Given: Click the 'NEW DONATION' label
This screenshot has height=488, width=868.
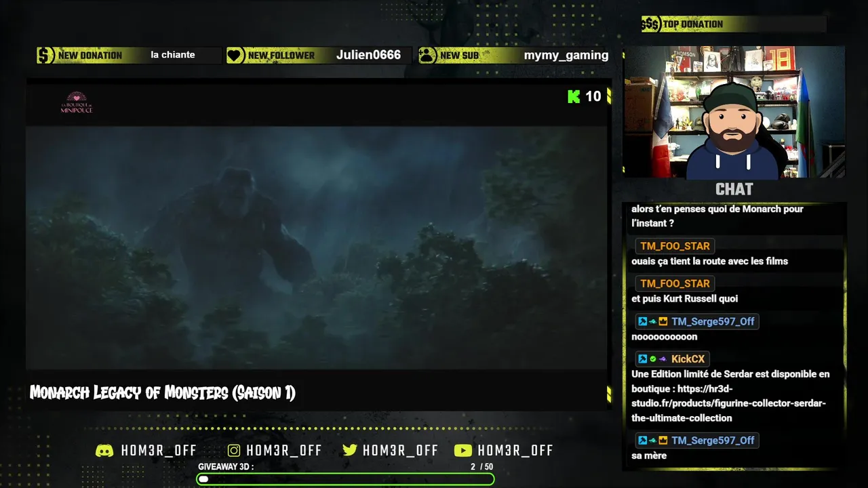Looking at the screenshot, I should pos(90,56).
